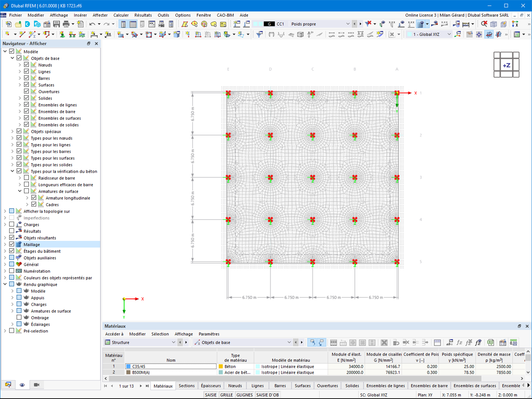Toggle the Ombrage checkbox
The width and height of the screenshot is (532, 399).
pos(19,318)
